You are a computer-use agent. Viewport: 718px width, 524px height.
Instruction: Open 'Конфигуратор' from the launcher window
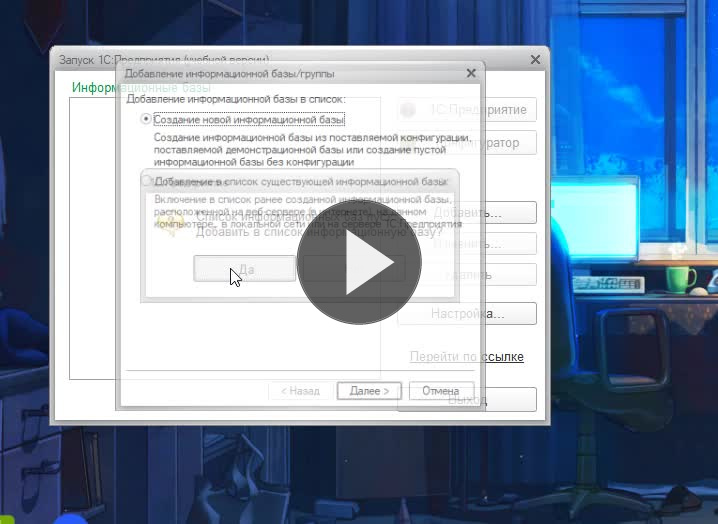tap(467, 142)
